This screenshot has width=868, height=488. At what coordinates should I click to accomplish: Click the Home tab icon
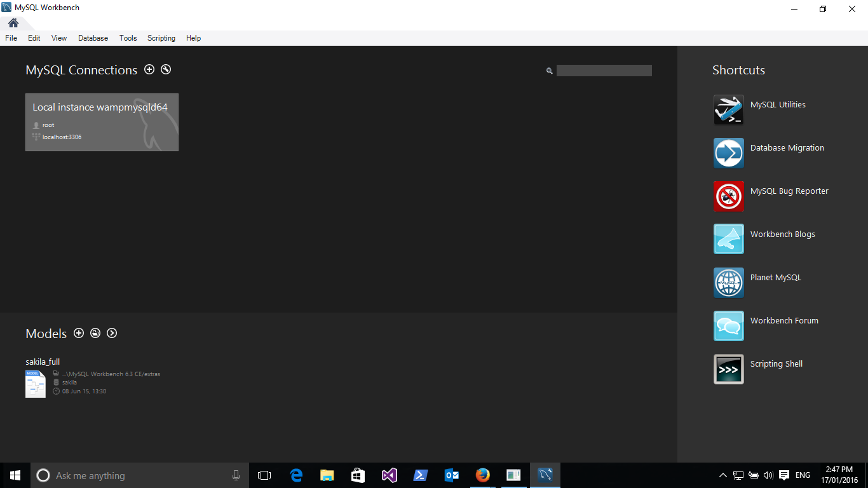13,24
